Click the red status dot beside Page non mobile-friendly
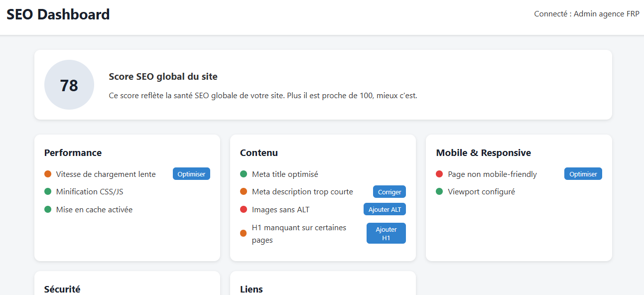 (x=439, y=174)
